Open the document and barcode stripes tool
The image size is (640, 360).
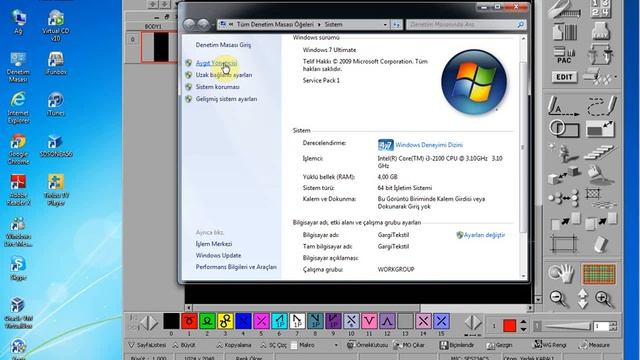click(x=564, y=31)
